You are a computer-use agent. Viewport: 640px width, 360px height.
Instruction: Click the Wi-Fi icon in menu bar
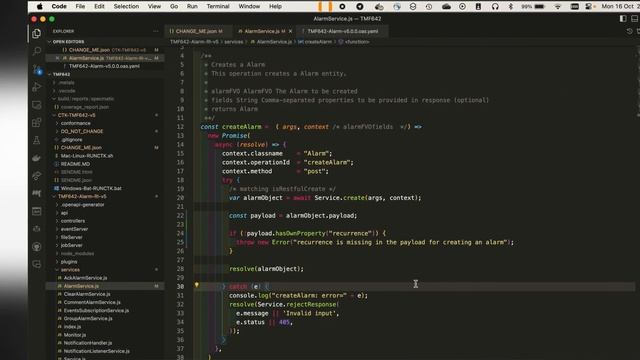557,7
